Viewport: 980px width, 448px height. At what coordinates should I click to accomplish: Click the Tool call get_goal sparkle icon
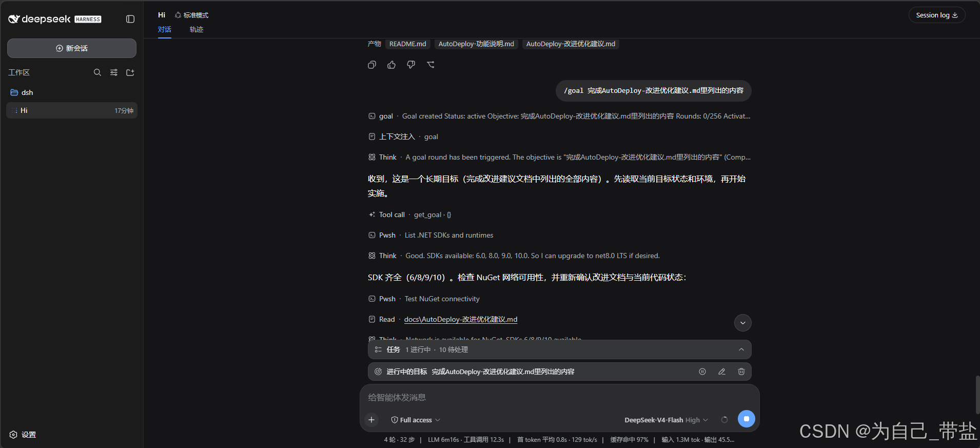click(x=372, y=215)
